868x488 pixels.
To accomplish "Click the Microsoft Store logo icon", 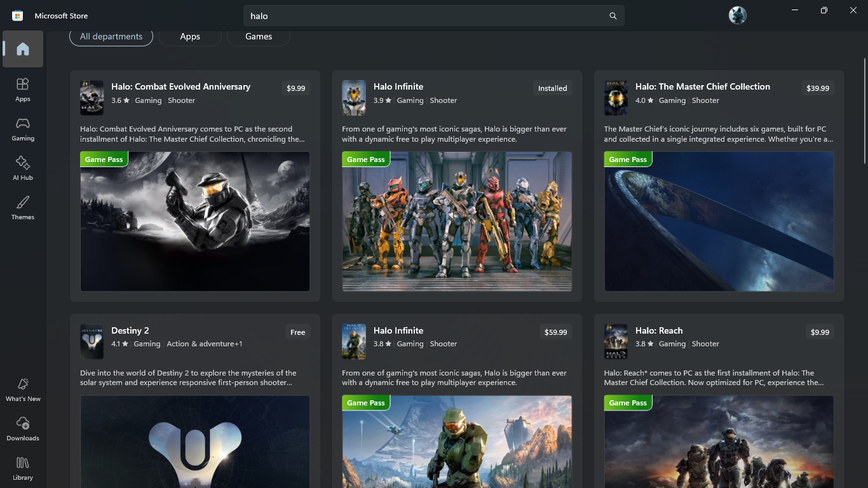I will click(18, 15).
